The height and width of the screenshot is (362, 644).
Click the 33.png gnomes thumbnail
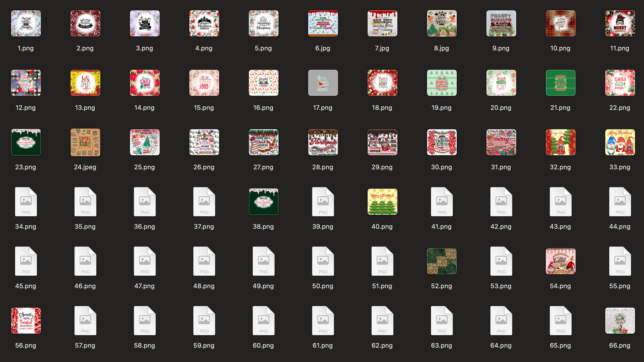pos(620,142)
